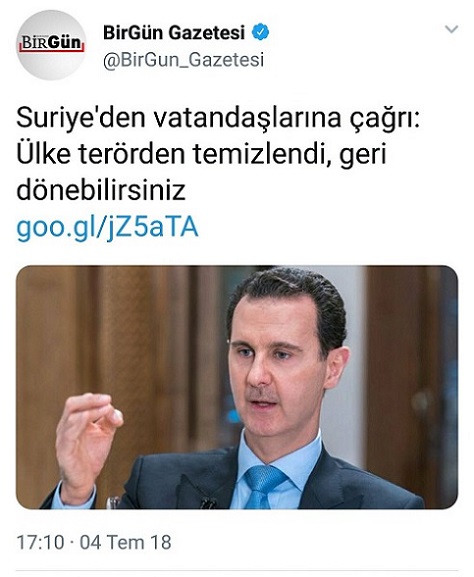Click the "Ülke terörden temizlendi, geri" text line
This screenshot has height=577, width=474.
click(201, 155)
